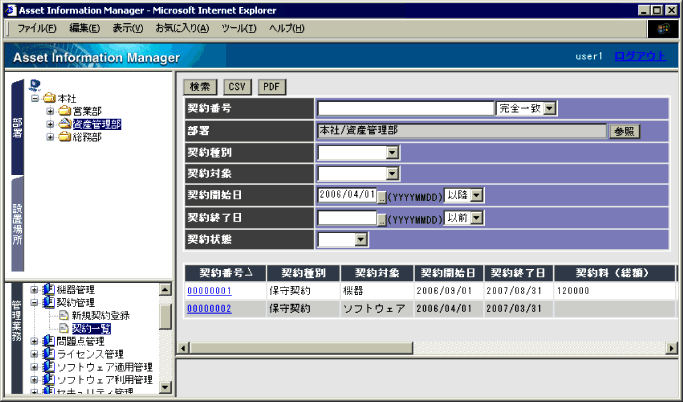Click the 検索 button

(200, 87)
